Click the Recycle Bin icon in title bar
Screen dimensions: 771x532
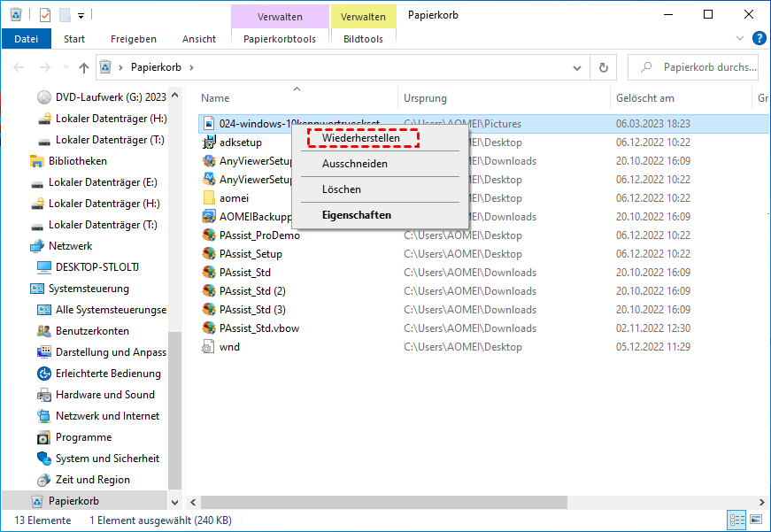click(x=16, y=15)
